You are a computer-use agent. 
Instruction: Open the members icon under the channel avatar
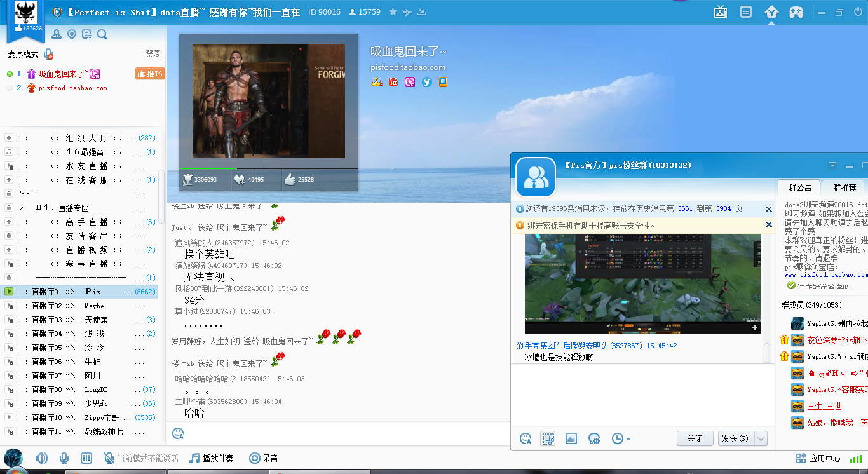click(x=57, y=34)
